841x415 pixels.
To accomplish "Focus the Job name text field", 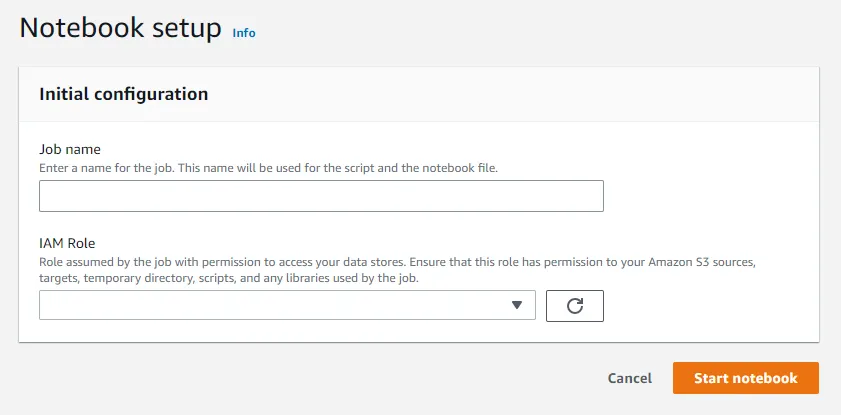I will 321,196.
